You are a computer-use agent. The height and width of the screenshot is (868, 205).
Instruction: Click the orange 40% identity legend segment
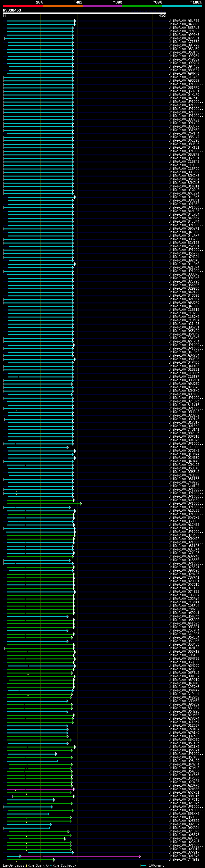pyautogui.click(x=62, y=6)
